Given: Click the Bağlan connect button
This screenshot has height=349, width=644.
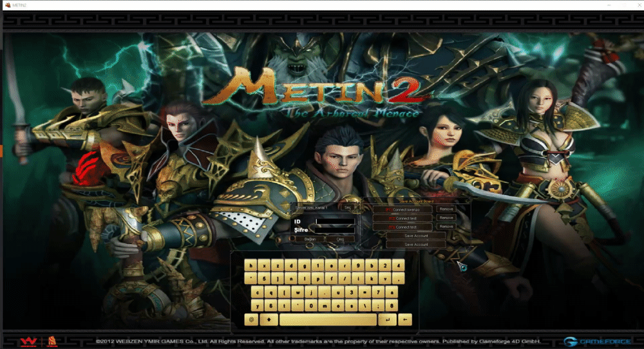Looking at the screenshot, I should 310,239.
